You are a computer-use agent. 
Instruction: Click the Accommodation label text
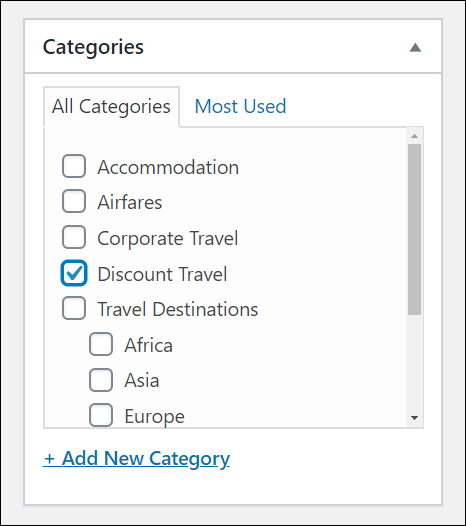pos(168,167)
